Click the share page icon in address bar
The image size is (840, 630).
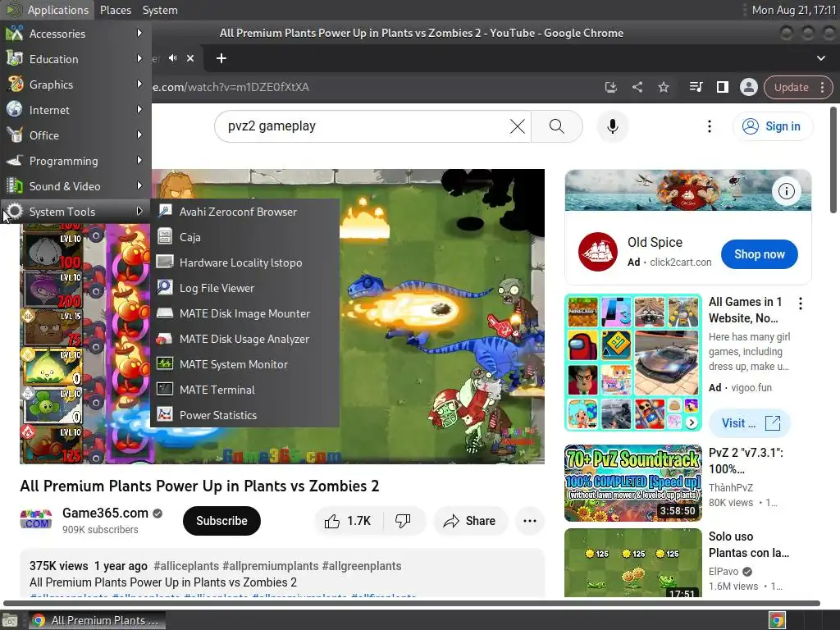(x=637, y=87)
